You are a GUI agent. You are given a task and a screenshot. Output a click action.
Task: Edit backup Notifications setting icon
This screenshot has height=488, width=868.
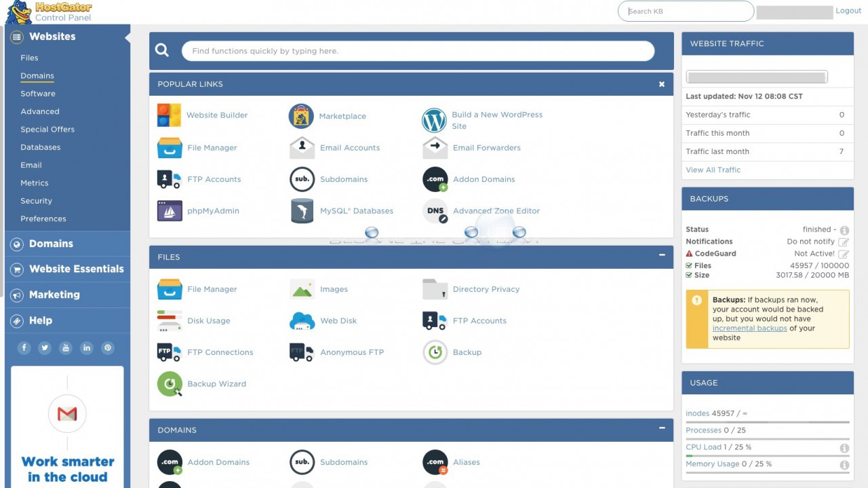click(x=844, y=242)
